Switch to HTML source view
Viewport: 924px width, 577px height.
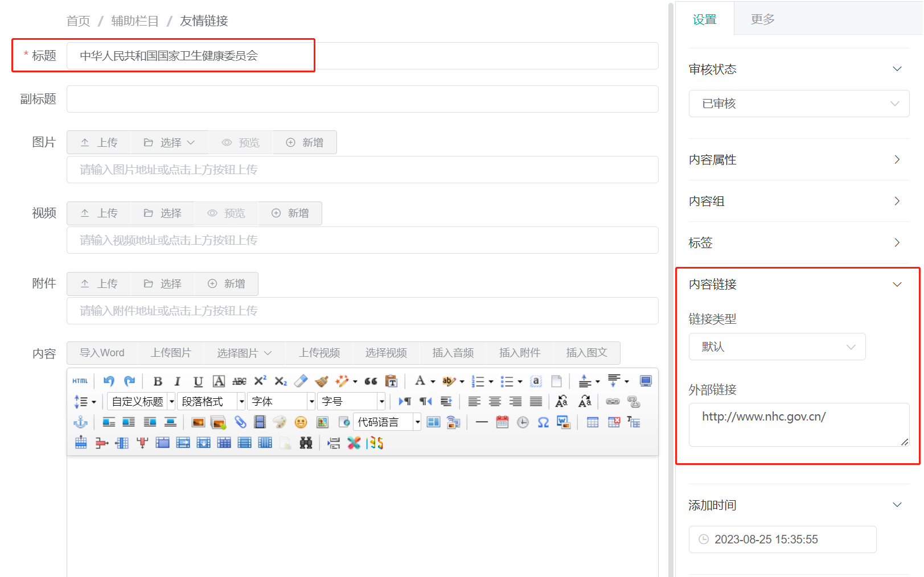(80, 381)
